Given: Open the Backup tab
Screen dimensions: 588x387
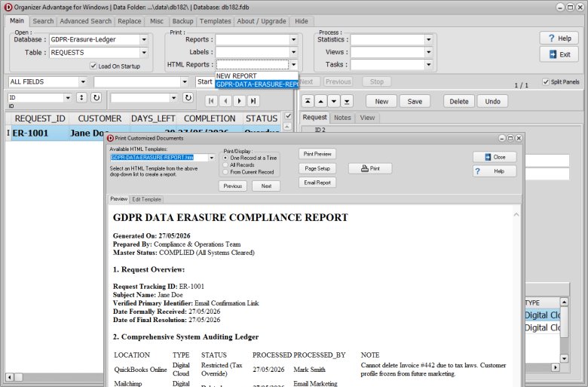Looking at the screenshot, I should (x=182, y=21).
